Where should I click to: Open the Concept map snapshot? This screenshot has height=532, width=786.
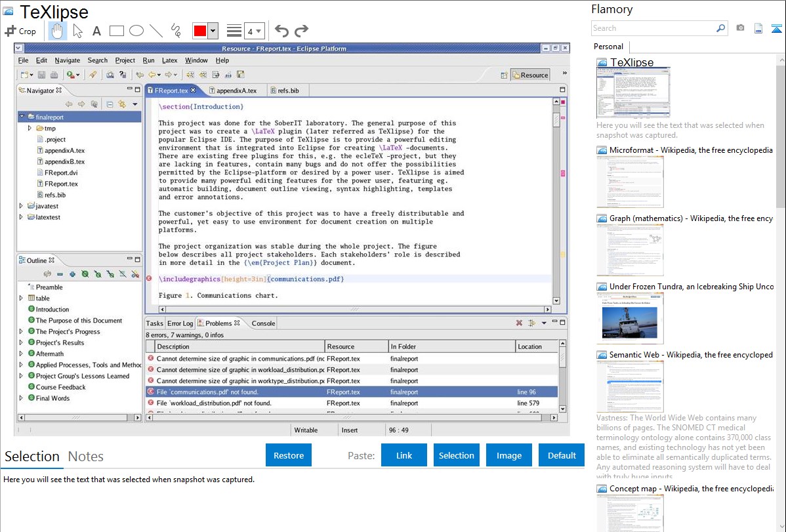(x=630, y=514)
